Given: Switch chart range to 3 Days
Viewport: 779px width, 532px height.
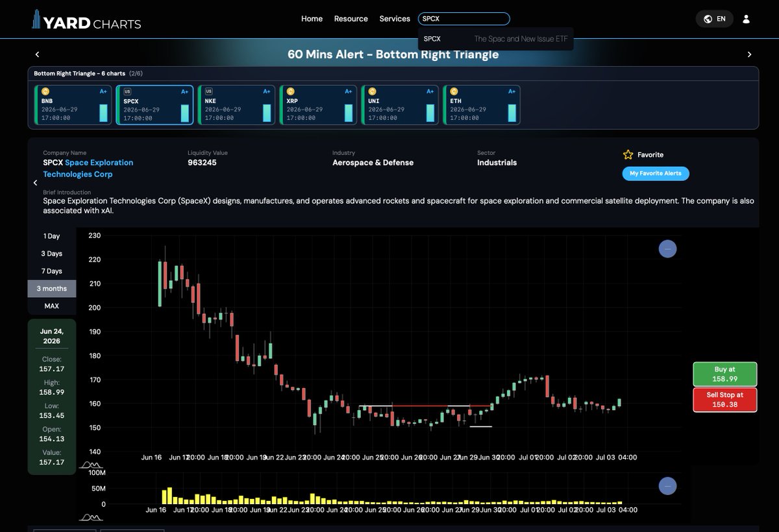Looking at the screenshot, I should point(52,254).
